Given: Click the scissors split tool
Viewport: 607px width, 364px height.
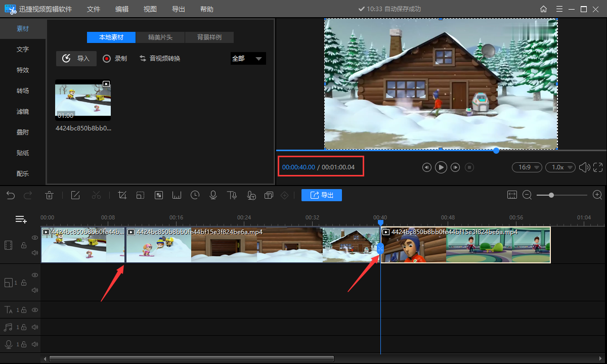Looking at the screenshot, I should point(97,195).
